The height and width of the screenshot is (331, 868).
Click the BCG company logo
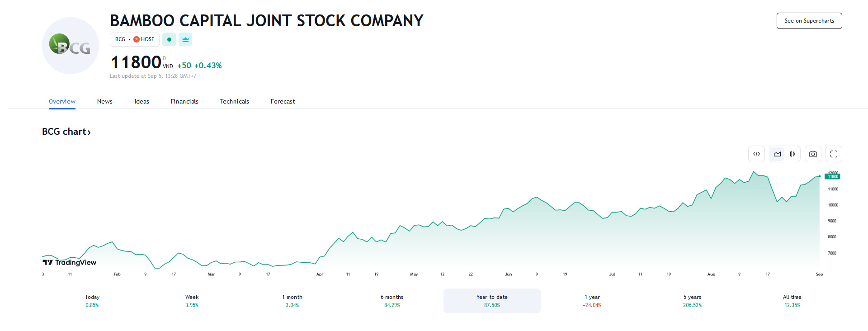(71, 46)
